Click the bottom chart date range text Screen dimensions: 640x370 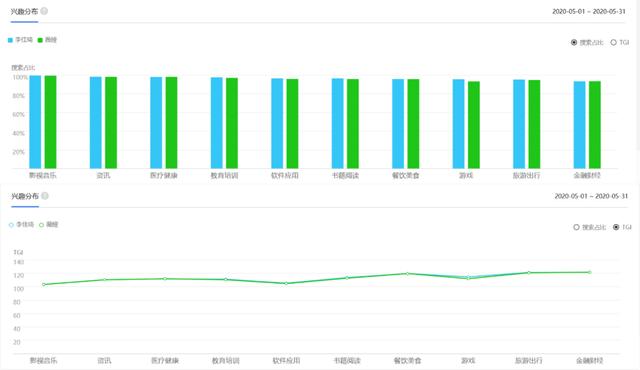tap(591, 196)
